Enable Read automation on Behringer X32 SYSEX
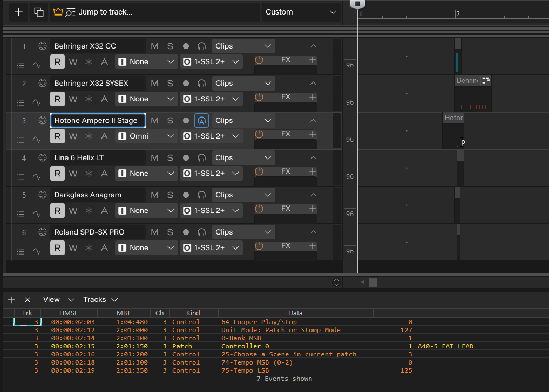The width and height of the screenshot is (549, 392). [x=57, y=99]
